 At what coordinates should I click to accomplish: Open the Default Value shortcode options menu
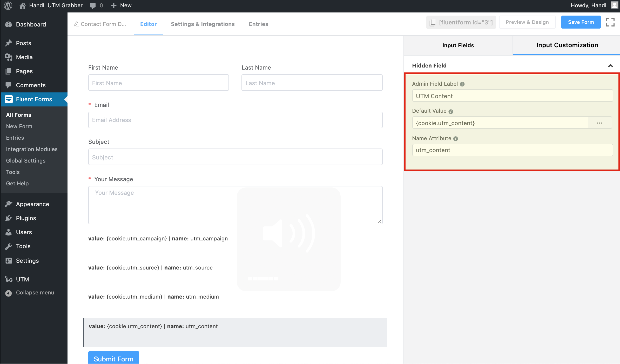(x=599, y=123)
